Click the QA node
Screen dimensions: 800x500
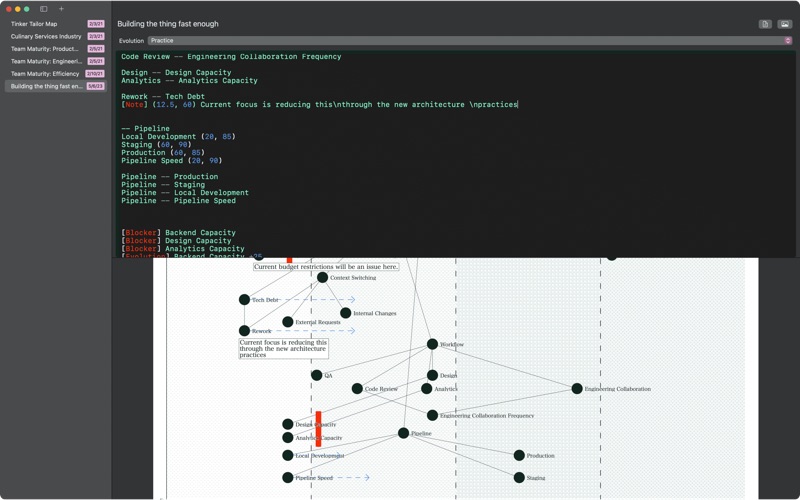pyautogui.click(x=316, y=375)
